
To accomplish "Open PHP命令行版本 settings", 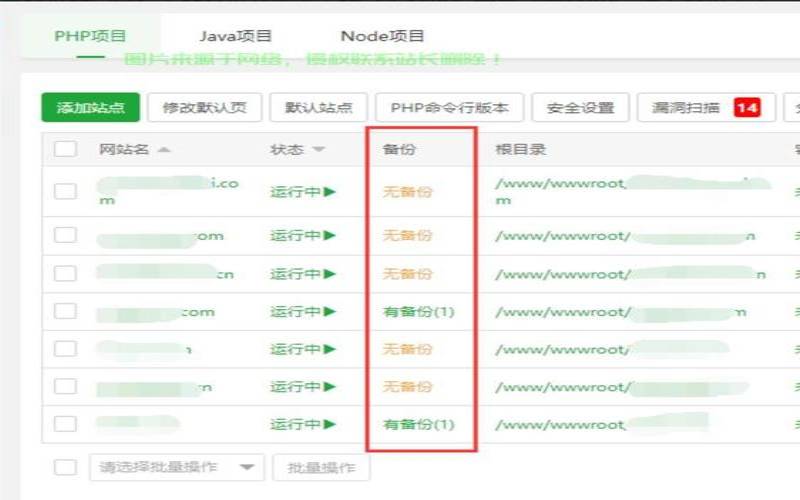I will pyautogui.click(x=448, y=107).
